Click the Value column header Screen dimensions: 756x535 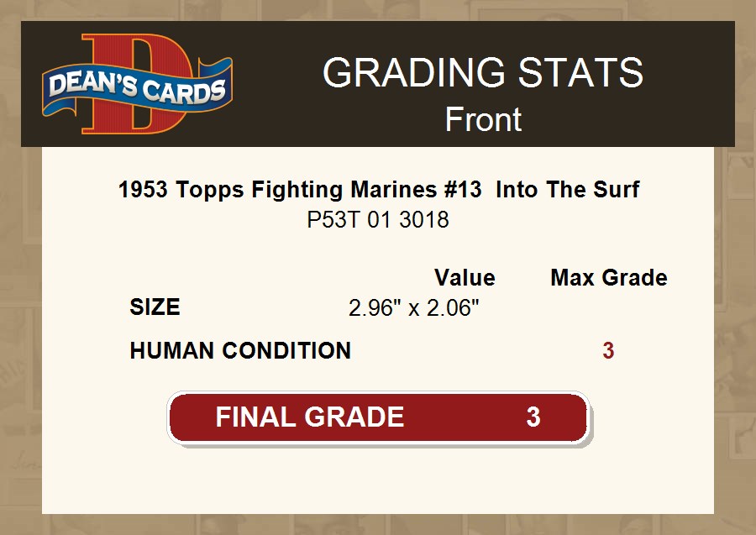point(465,278)
